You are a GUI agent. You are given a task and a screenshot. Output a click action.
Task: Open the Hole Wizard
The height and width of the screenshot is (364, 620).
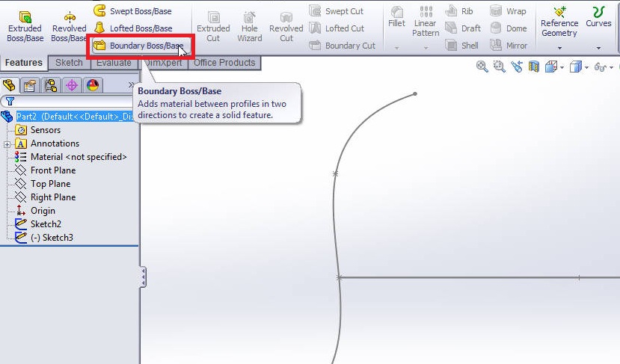click(250, 26)
